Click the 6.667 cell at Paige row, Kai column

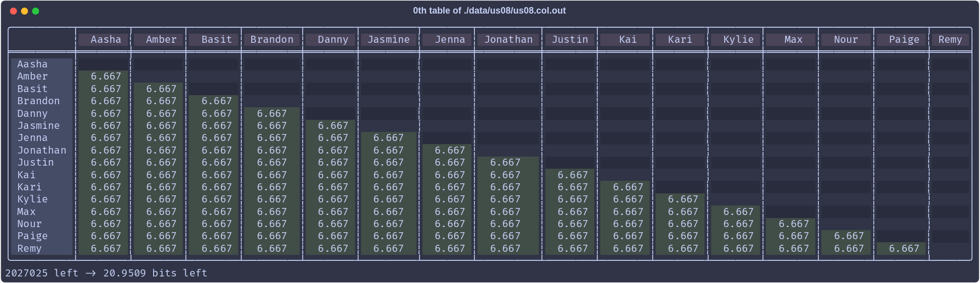pyautogui.click(x=625, y=236)
